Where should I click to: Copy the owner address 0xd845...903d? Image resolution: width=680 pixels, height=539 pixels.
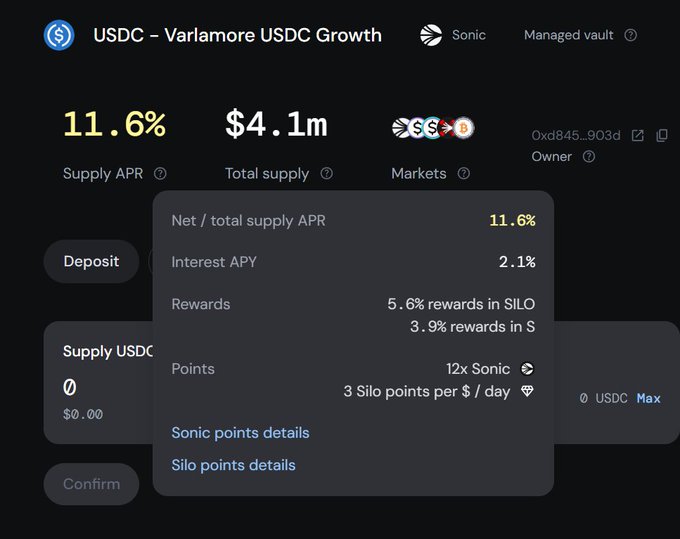(x=661, y=135)
